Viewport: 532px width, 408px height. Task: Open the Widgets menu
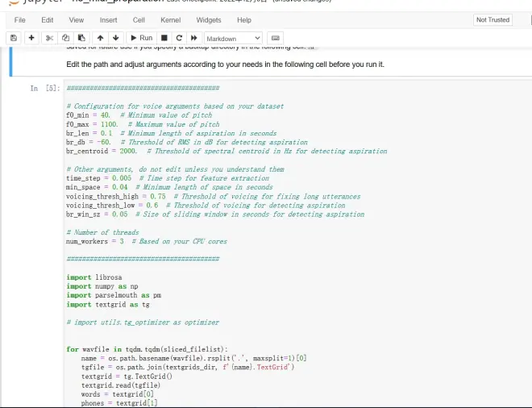point(209,20)
